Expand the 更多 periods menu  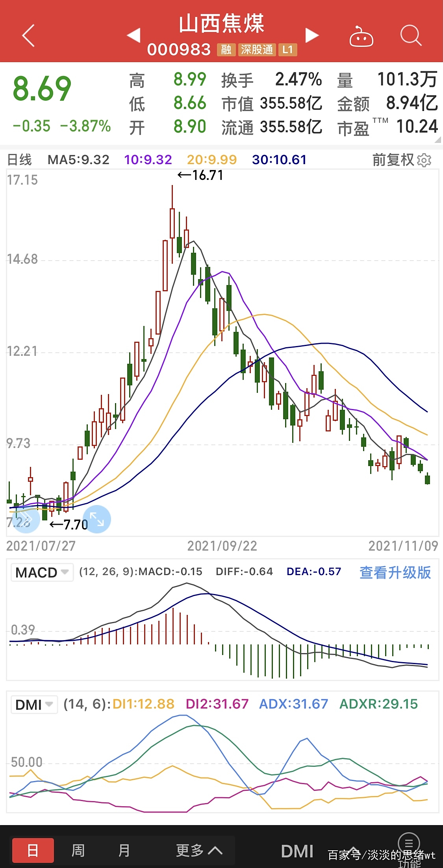(x=199, y=851)
